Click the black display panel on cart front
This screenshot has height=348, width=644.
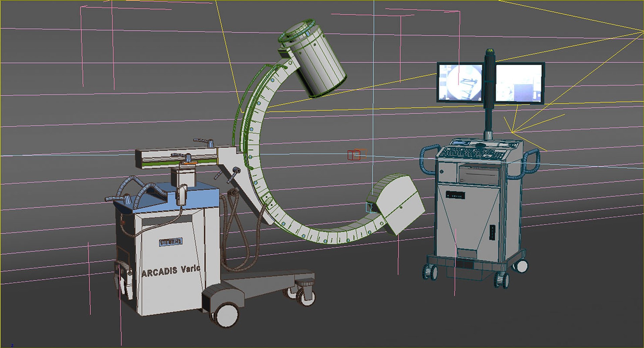455,195
